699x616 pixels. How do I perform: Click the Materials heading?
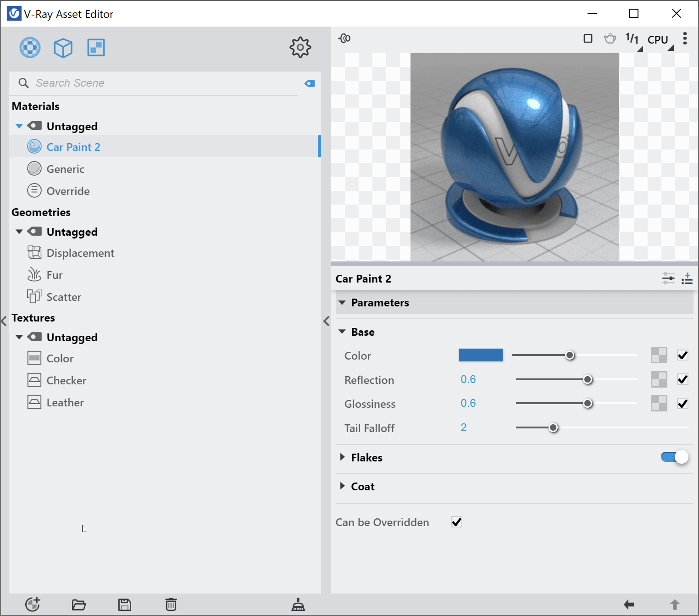pyautogui.click(x=35, y=106)
